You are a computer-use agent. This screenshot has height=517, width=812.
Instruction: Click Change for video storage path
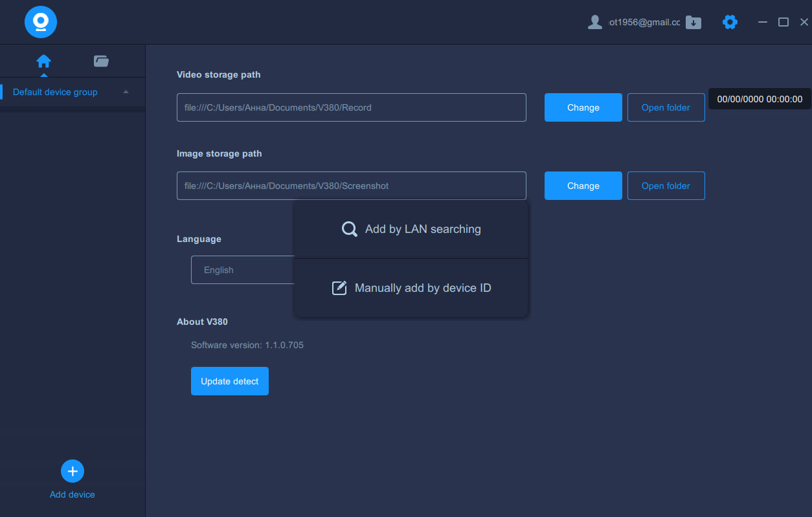583,107
